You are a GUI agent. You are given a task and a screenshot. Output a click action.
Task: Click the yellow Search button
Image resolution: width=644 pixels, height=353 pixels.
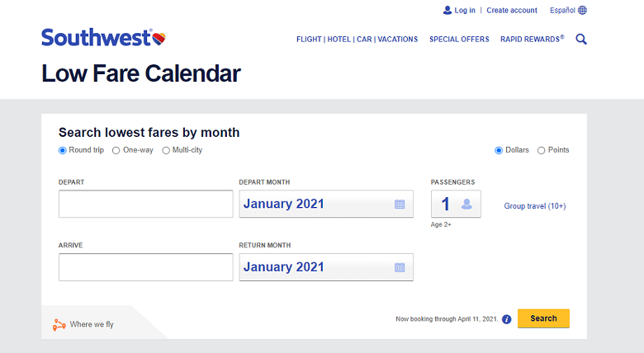pos(543,318)
